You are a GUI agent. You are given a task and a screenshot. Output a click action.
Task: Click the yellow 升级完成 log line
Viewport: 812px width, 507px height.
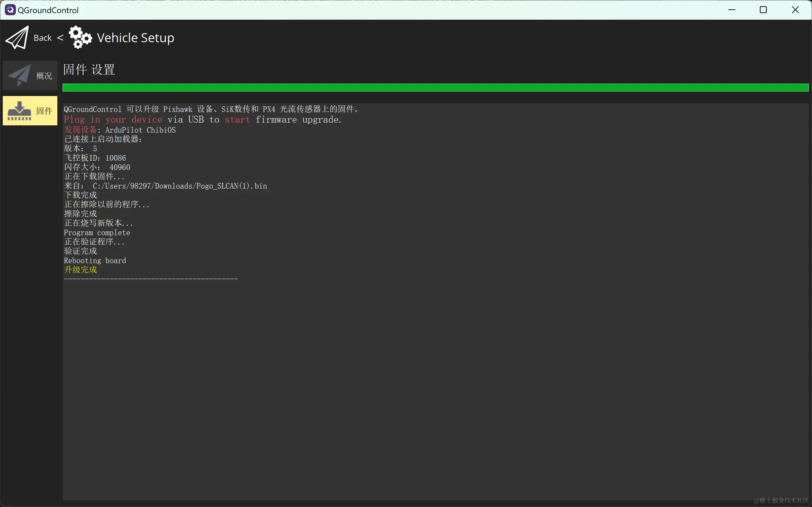(x=81, y=270)
